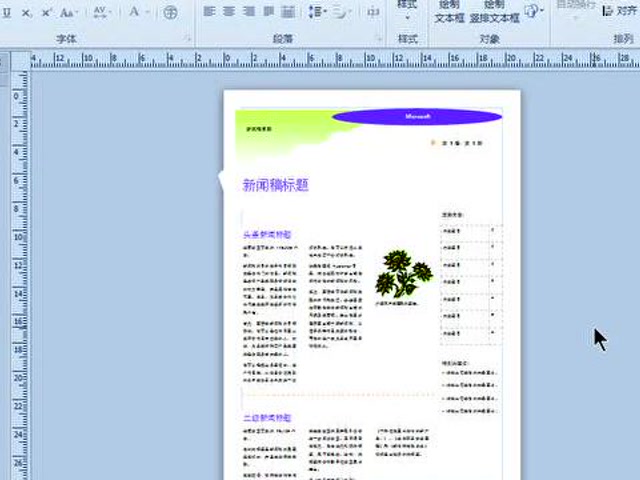Align text right
Viewport: 640px width, 480px height.
(x=249, y=12)
